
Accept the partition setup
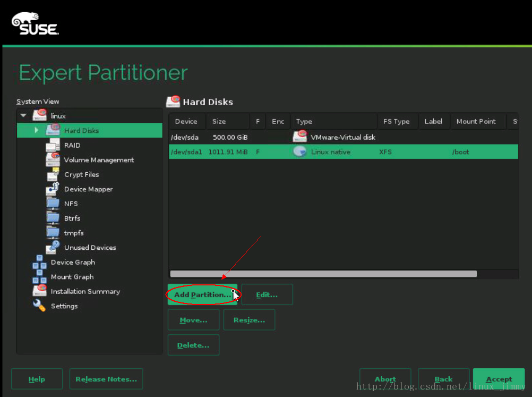point(499,379)
